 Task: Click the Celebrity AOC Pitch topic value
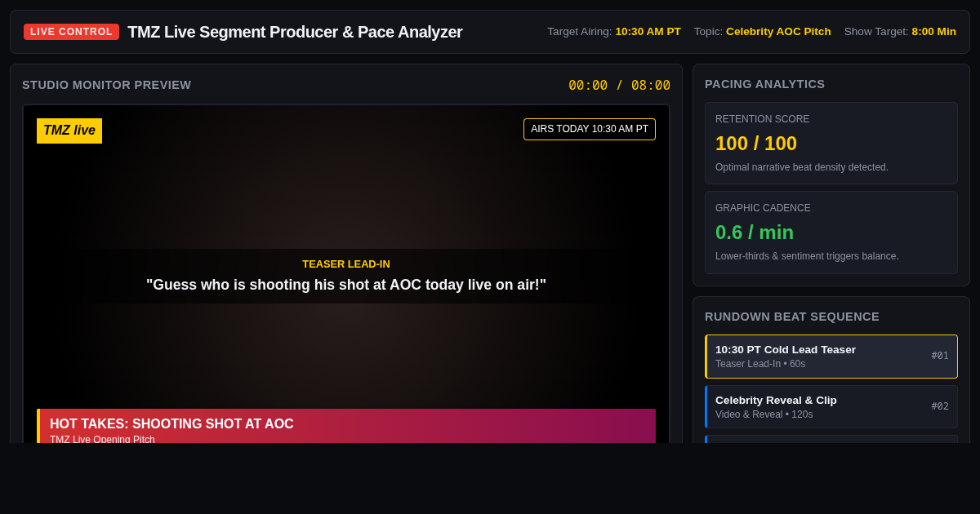[778, 32]
